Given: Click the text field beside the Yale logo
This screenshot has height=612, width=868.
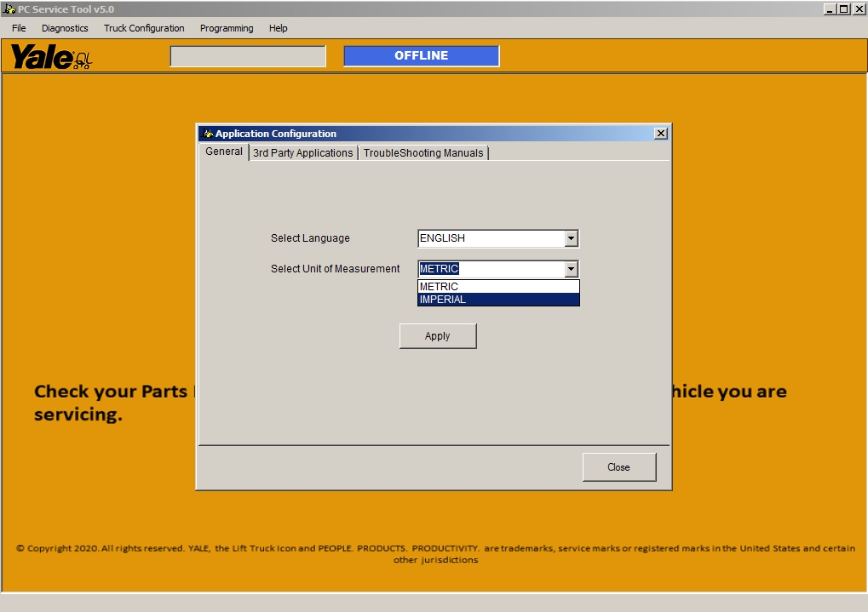Looking at the screenshot, I should coord(247,55).
